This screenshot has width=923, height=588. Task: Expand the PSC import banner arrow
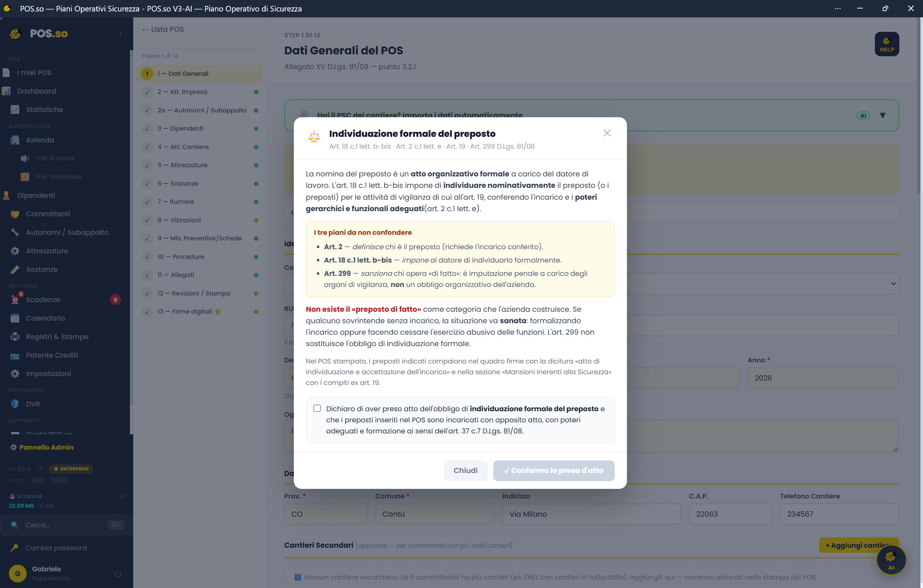click(x=882, y=115)
